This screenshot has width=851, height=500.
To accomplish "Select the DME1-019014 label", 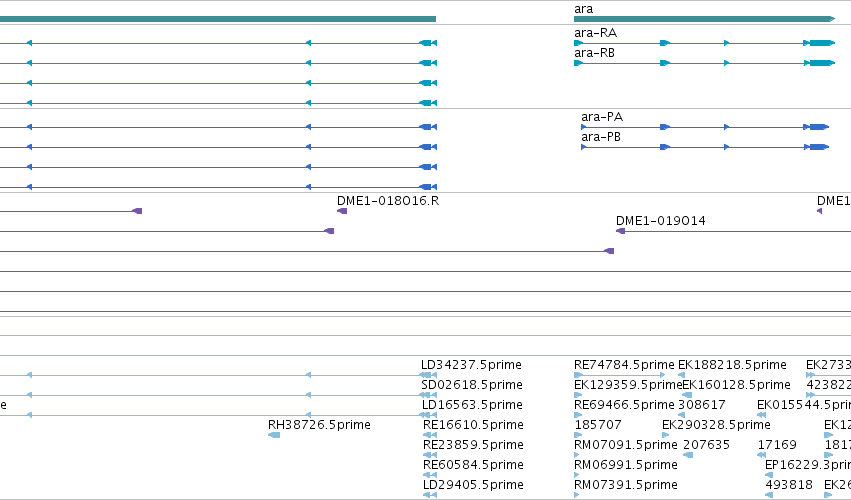I will [x=661, y=221].
